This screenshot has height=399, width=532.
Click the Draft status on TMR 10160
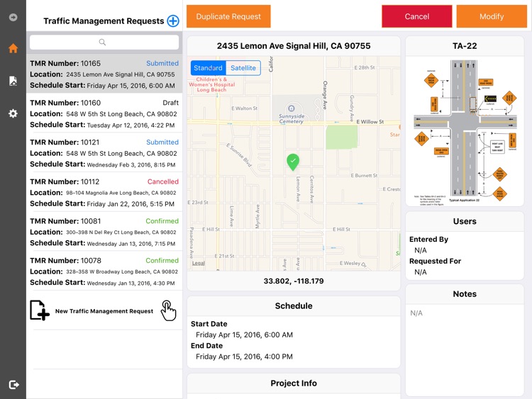click(170, 102)
